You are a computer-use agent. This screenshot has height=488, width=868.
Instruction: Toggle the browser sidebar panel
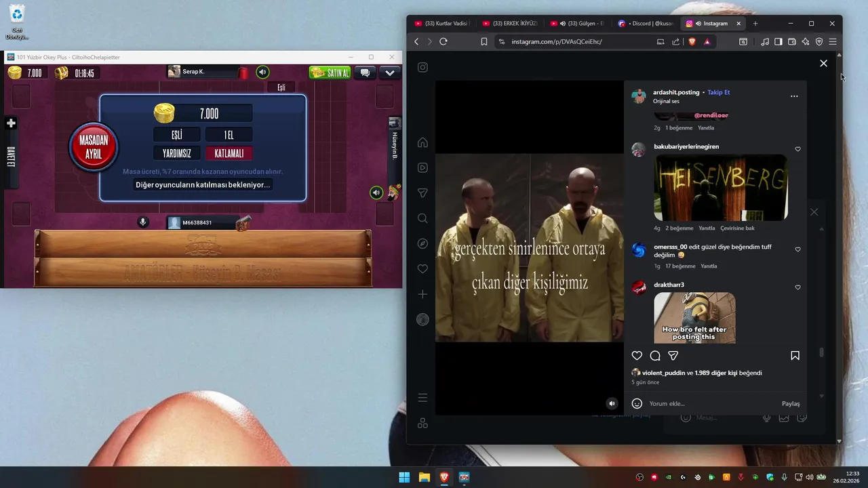pyautogui.click(x=778, y=41)
